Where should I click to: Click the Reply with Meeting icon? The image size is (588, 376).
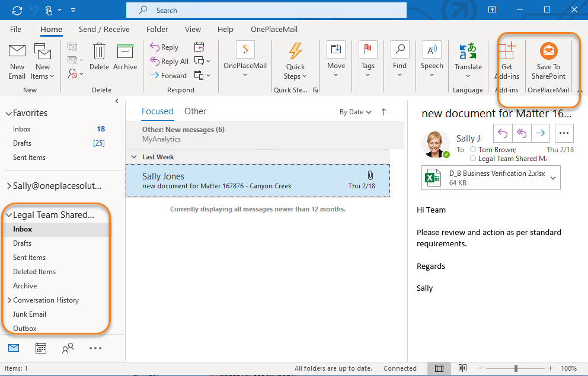click(199, 47)
